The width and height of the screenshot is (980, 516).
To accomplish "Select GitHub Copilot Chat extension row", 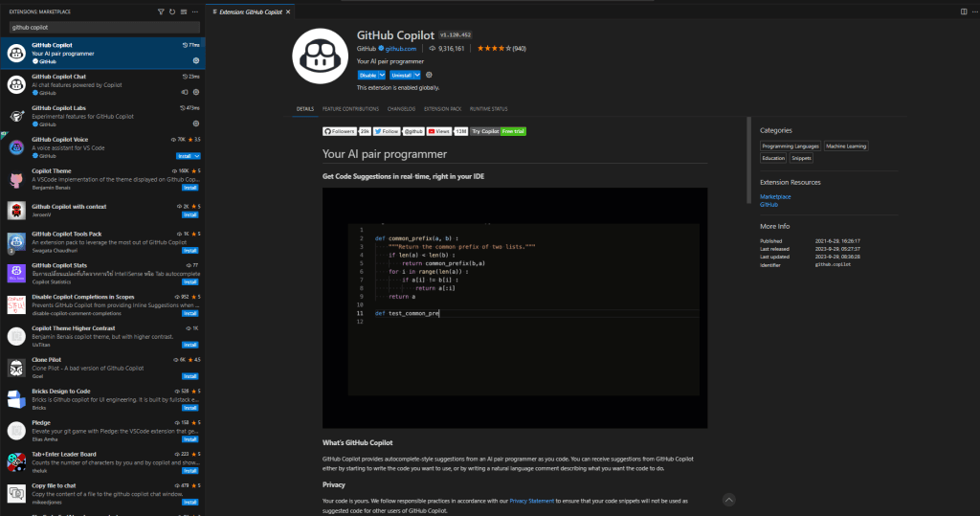I will point(102,84).
